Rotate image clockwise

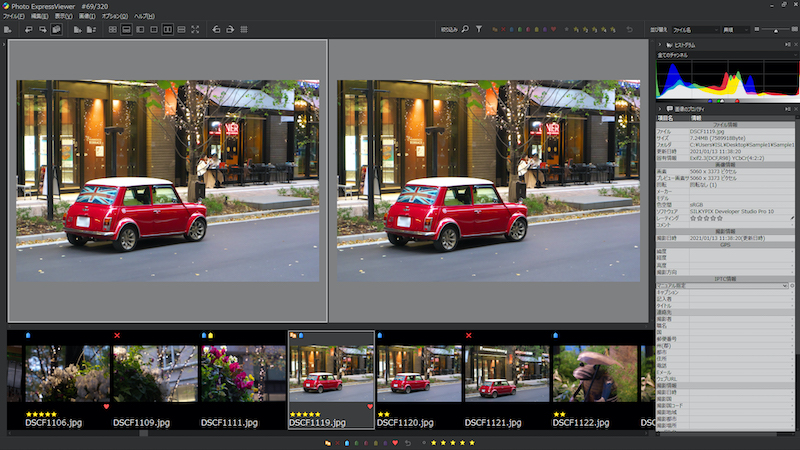point(230,30)
